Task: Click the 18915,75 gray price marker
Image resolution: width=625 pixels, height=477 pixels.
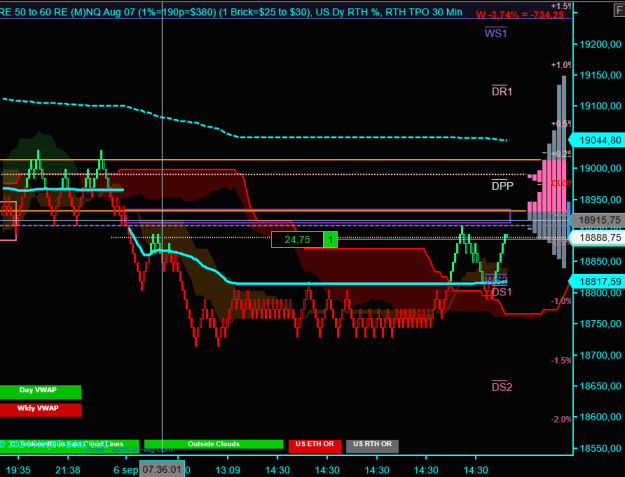Action: [x=597, y=220]
